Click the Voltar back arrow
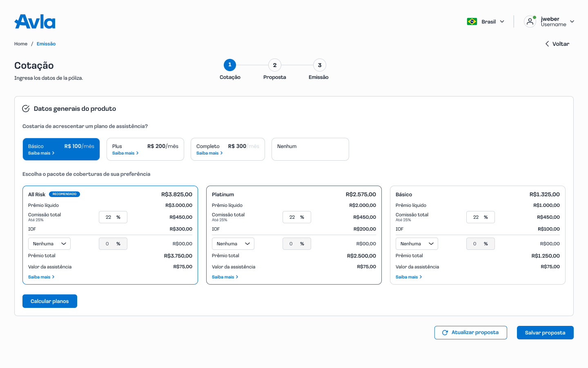 (x=547, y=44)
